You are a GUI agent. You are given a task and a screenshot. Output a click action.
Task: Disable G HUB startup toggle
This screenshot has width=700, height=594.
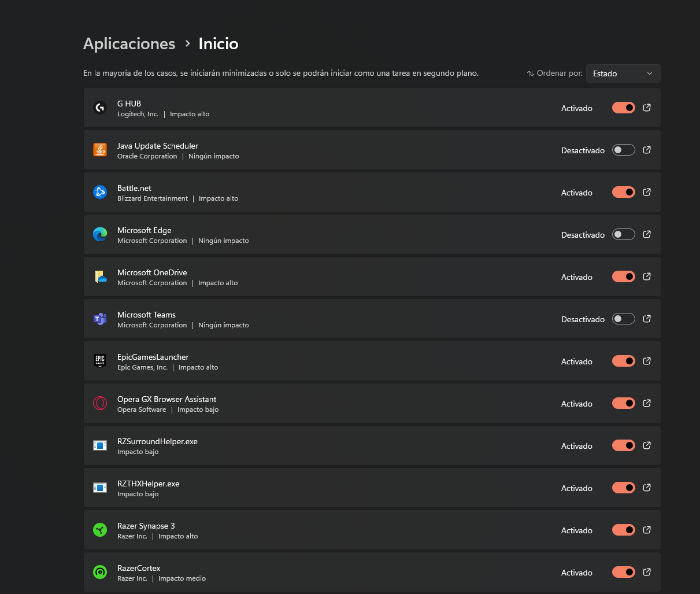pyautogui.click(x=624, y=108)
